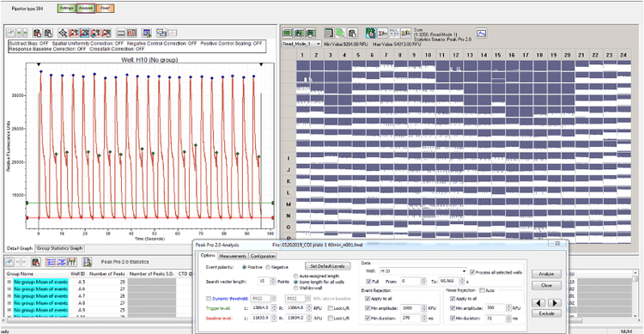
Task: Click the Set Default Levels button
Action: (327, 266)
